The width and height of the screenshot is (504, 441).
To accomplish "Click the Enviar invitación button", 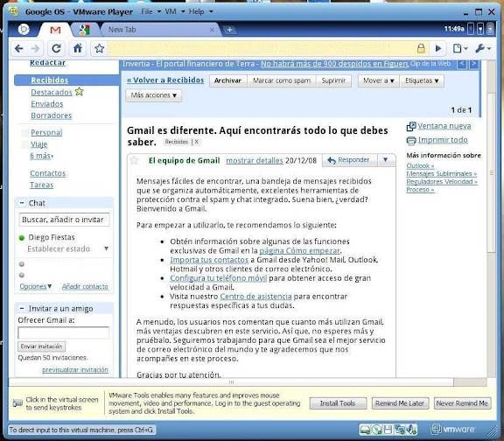I will pos(41,346).
